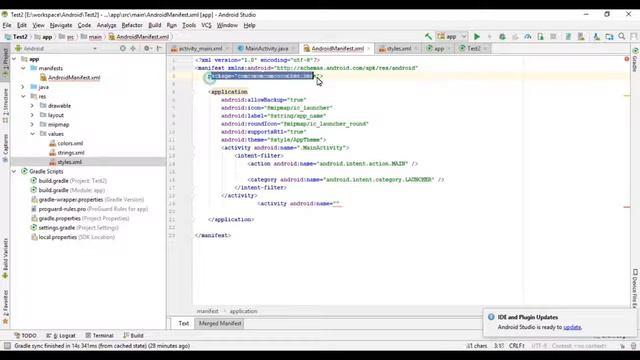Collapse the app module tree node
This screenshot has width=640, height=360.
[14, 59]
